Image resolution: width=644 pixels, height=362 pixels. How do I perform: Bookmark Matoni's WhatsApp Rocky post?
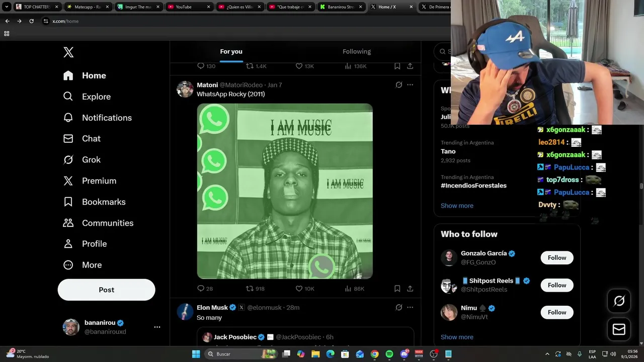[397, 289]
